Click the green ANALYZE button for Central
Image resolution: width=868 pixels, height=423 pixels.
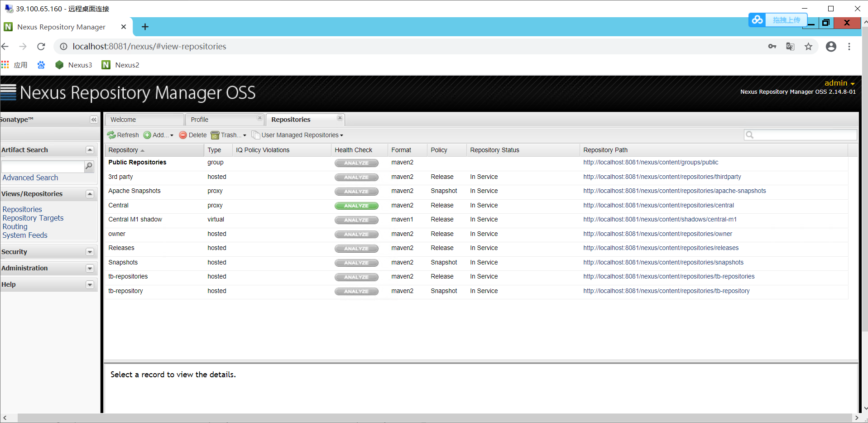coord(356,206)
